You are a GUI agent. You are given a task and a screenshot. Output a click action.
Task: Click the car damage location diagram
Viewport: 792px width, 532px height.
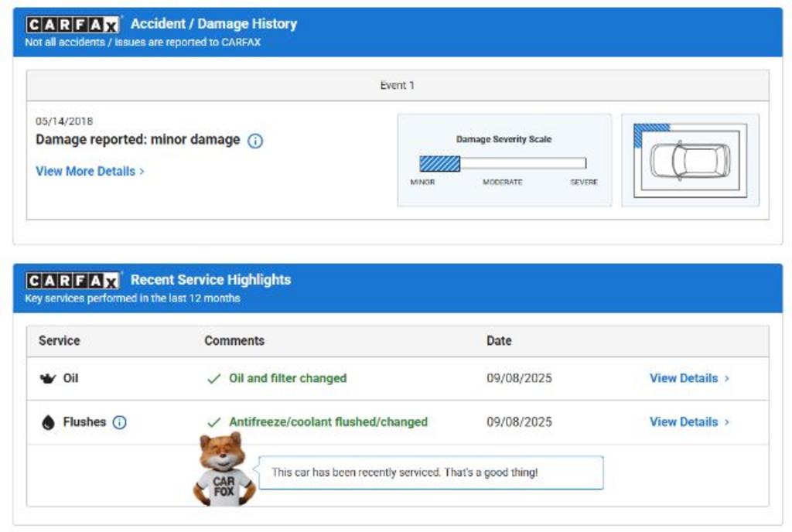(690, 160)
